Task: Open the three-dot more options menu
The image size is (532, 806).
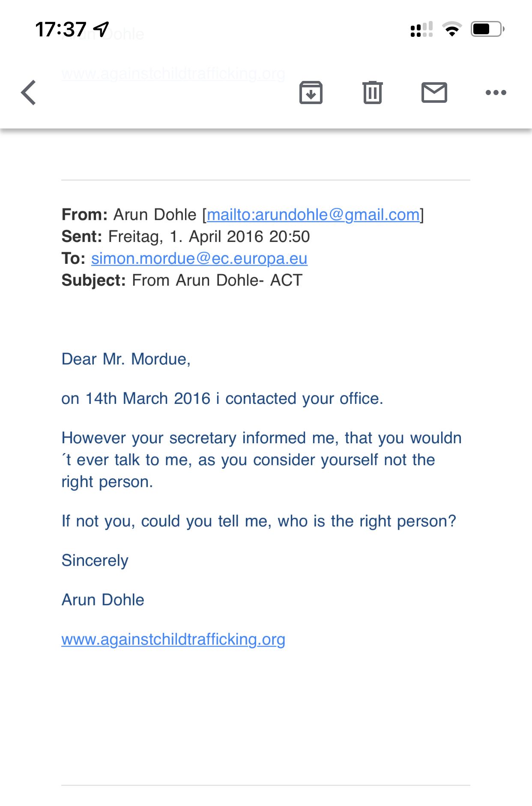Action: click(x=496, y=93)
